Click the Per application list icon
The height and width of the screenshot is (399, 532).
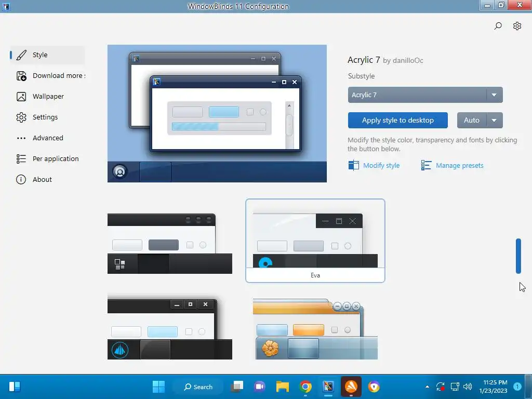[21, 159]
